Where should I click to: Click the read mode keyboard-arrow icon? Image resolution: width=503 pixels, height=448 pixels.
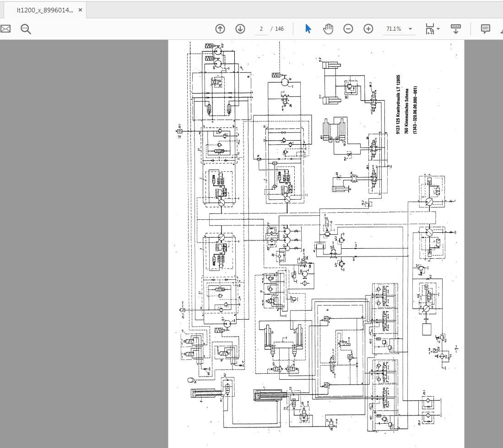tap(456, 29)
